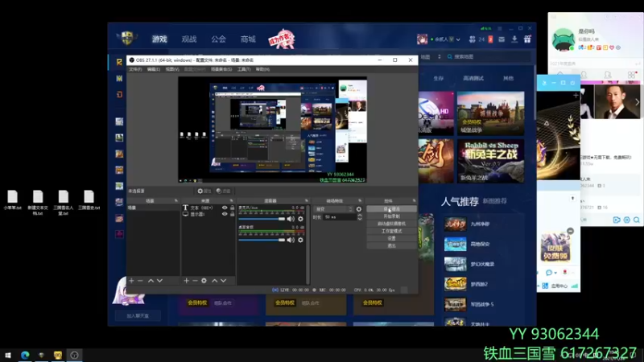
Task: Open desktop audio settings gear
Action: (300, 240)
